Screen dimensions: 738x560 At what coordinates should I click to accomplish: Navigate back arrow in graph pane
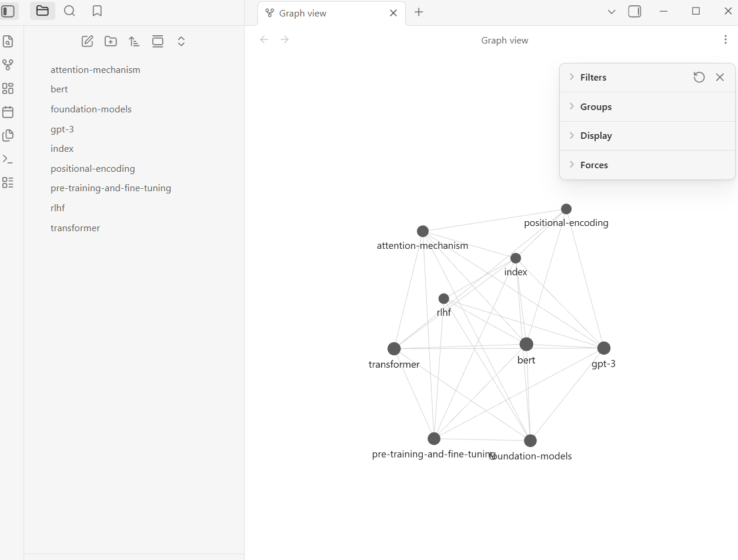(264, 39)
